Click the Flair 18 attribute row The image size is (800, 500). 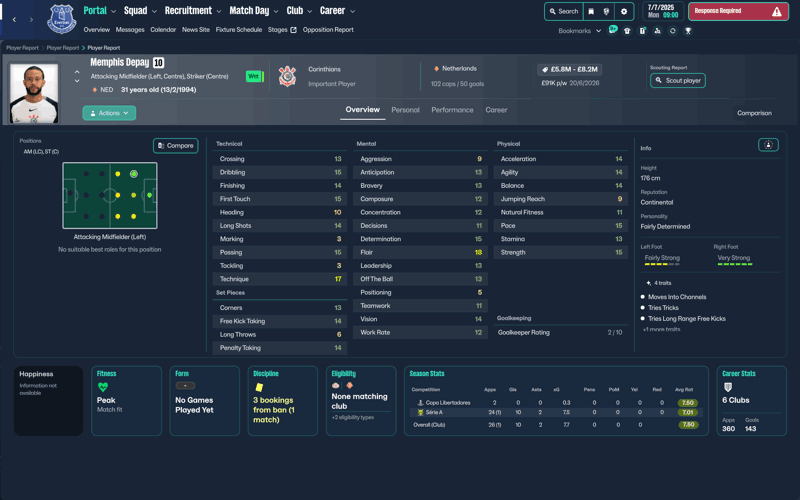421,252
